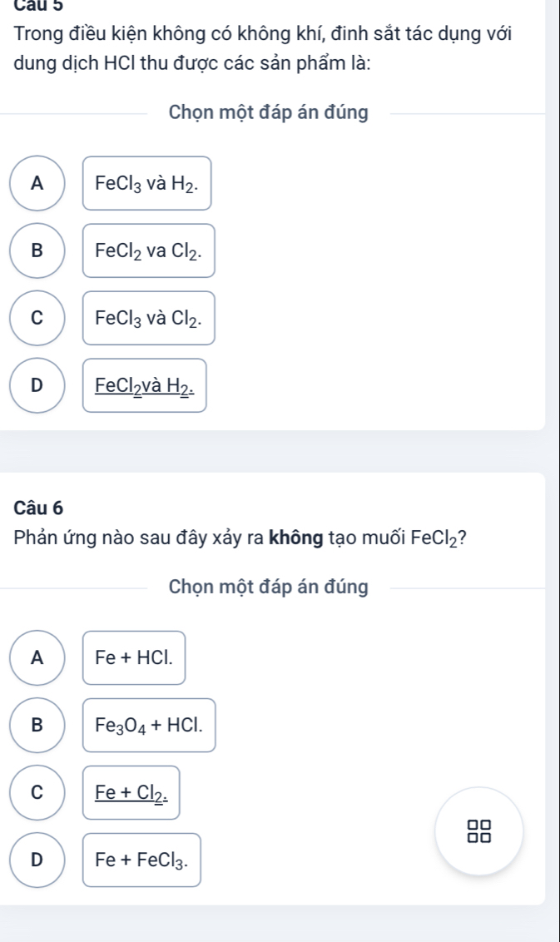Choose circle B in Câu 6
Image resolution: width=560 pixels, height=942 pixels.
click(x=37, y=725)
